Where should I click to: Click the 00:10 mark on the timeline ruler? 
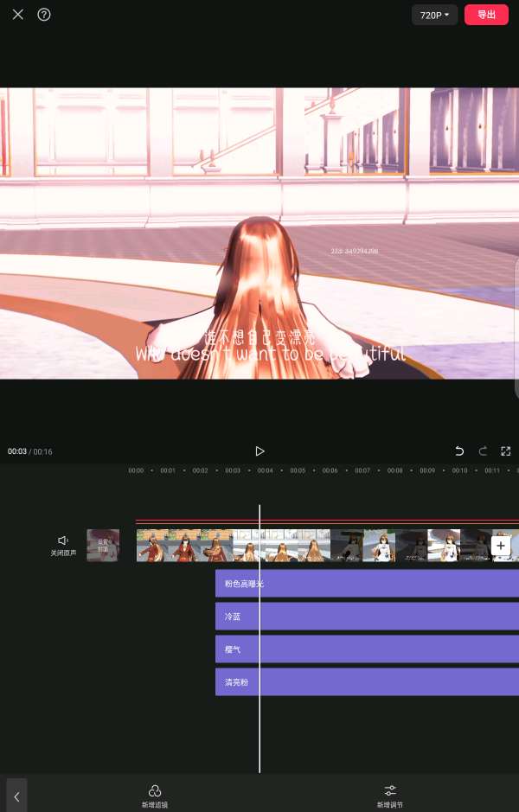[x=459, y=470]
